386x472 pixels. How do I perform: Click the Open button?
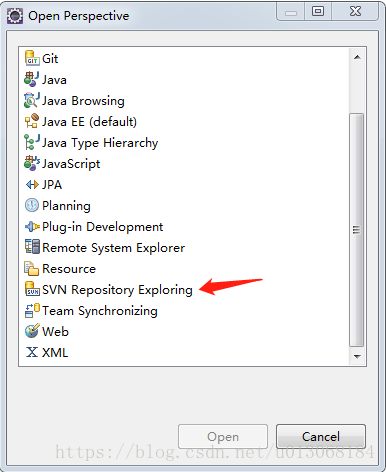point(223,436)
